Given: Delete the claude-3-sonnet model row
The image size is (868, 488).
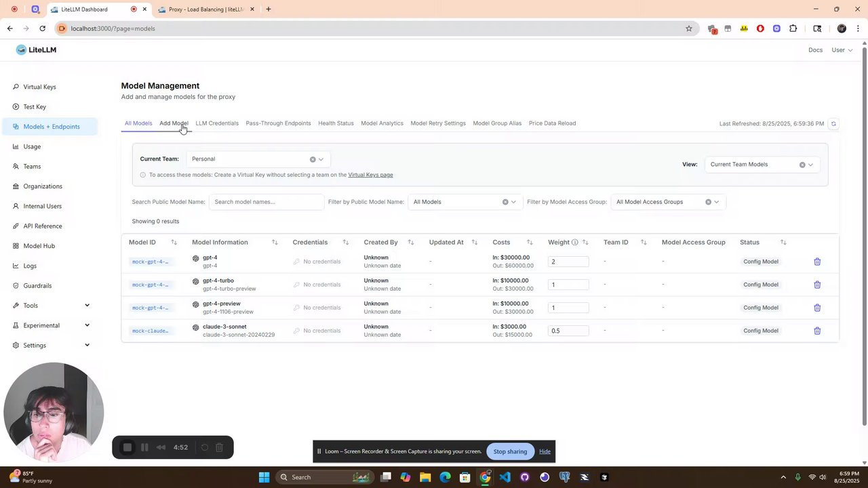Looking at the screenshot, I should tap(817, 331).
